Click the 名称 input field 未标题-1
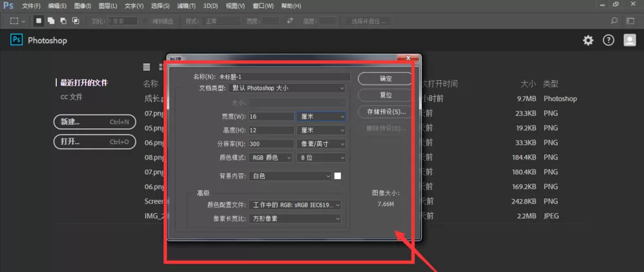Screen dimensions: 644x272 pos(284,77)
